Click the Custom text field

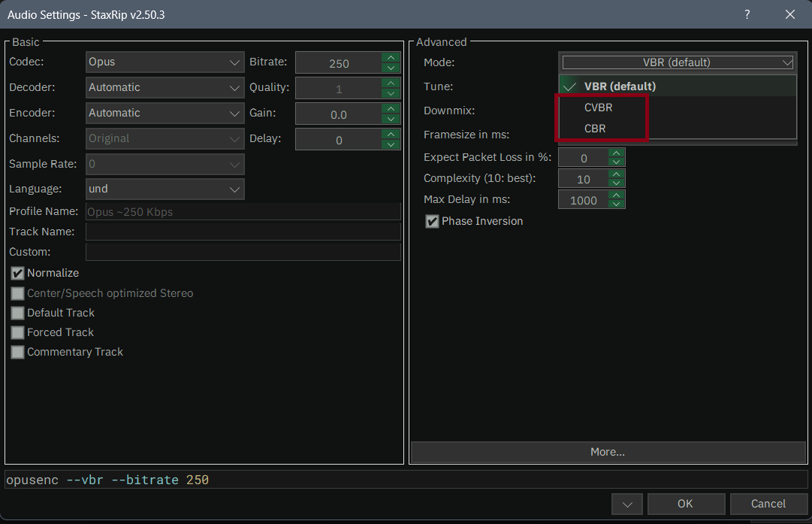click(x=243, y=252)
